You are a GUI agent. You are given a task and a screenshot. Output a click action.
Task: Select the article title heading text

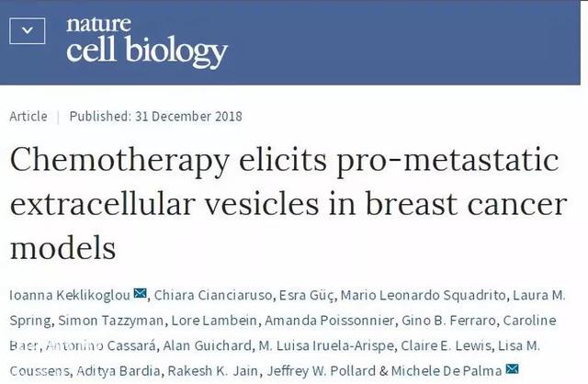(x=288, y=203)
